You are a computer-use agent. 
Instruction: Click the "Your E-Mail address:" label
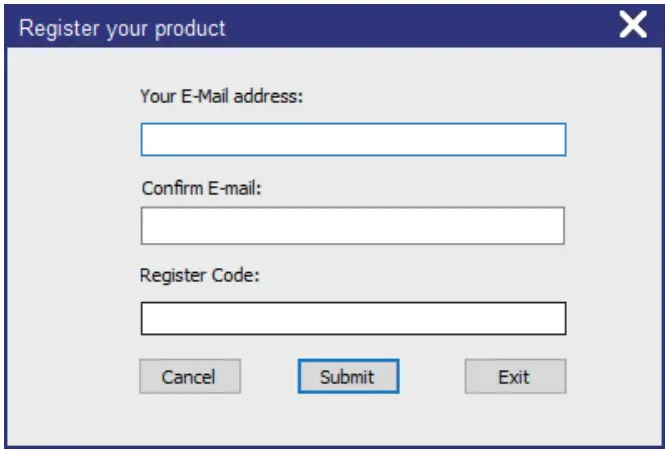222,97
